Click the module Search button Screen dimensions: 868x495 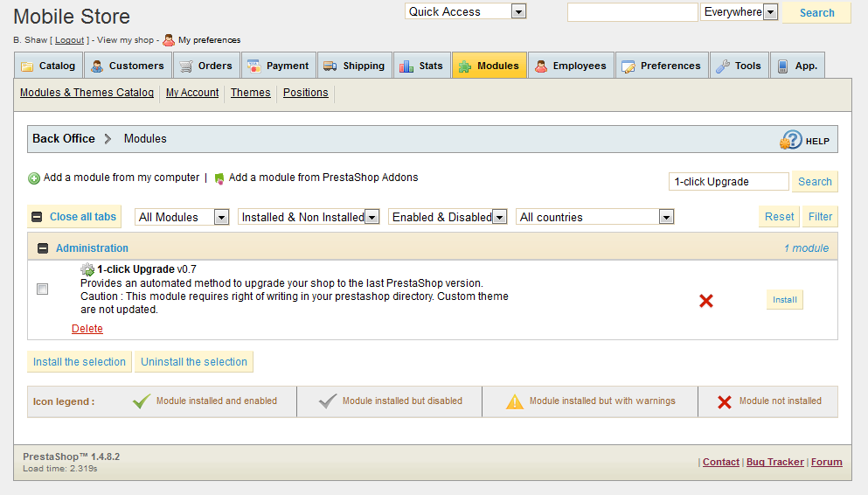pyautogui.click(x=815, y=182)
